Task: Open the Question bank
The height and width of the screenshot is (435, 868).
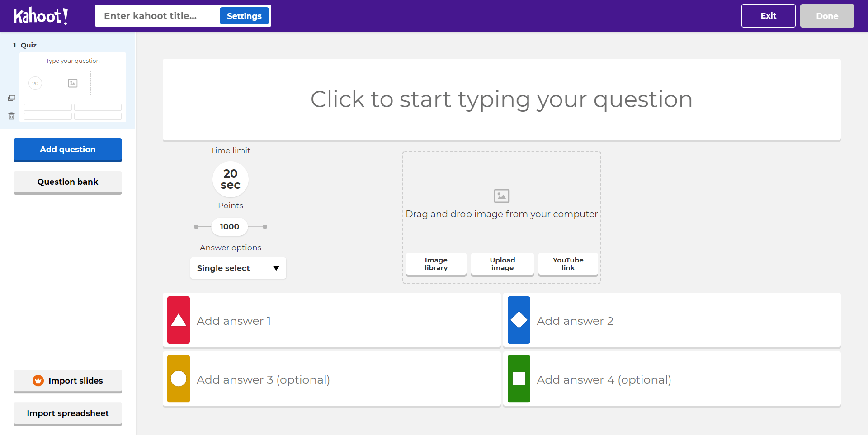Action: 67,182
